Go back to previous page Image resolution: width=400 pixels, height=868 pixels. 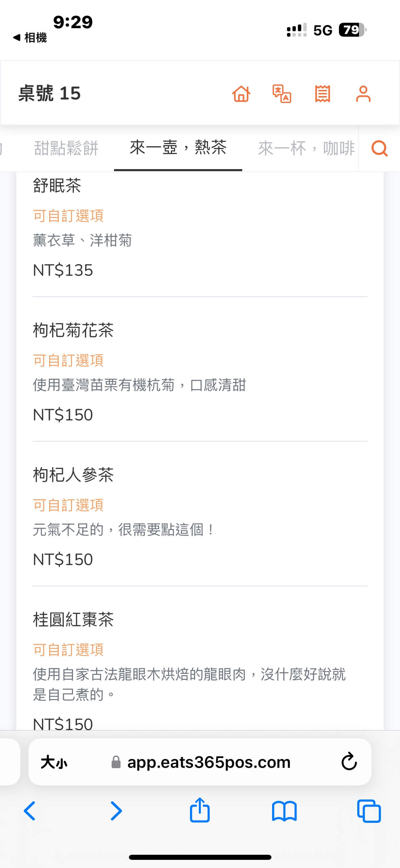coord(30,811)
